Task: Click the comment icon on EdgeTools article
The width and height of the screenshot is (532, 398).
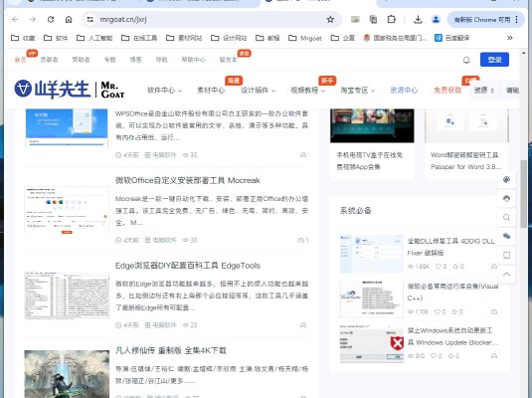Action: pos(303,325)
